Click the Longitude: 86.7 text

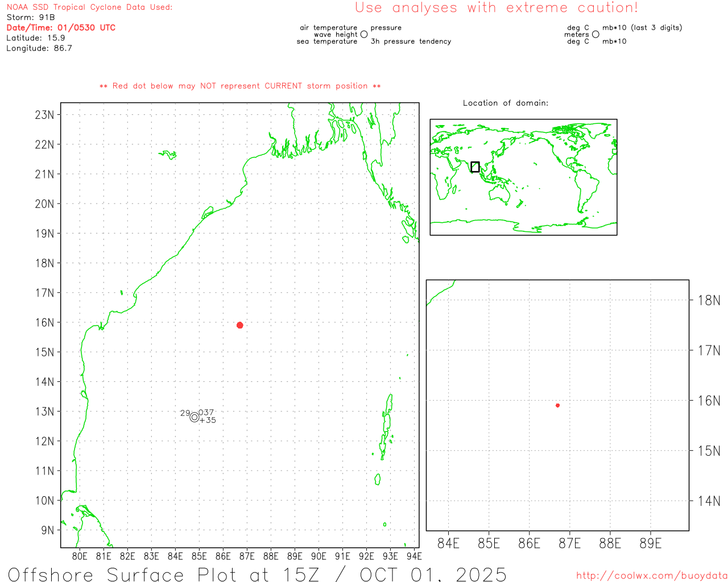tap(39, 48)
